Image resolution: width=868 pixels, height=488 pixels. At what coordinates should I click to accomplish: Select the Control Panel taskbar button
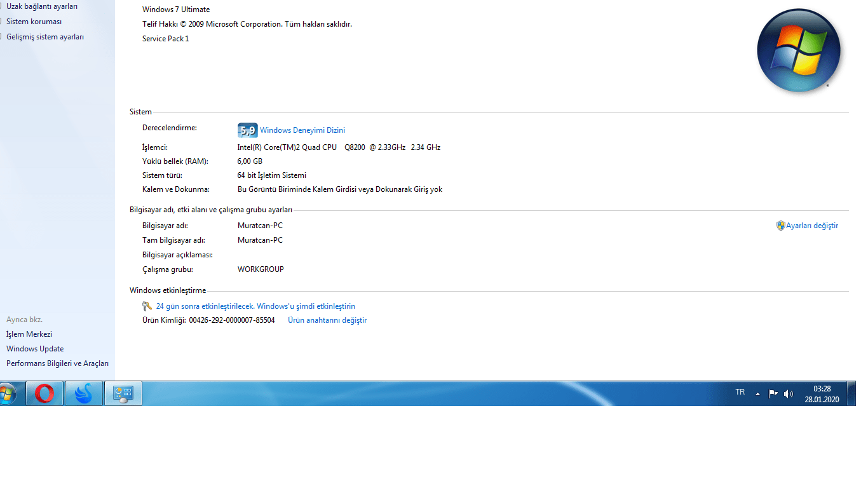point(123,394)
